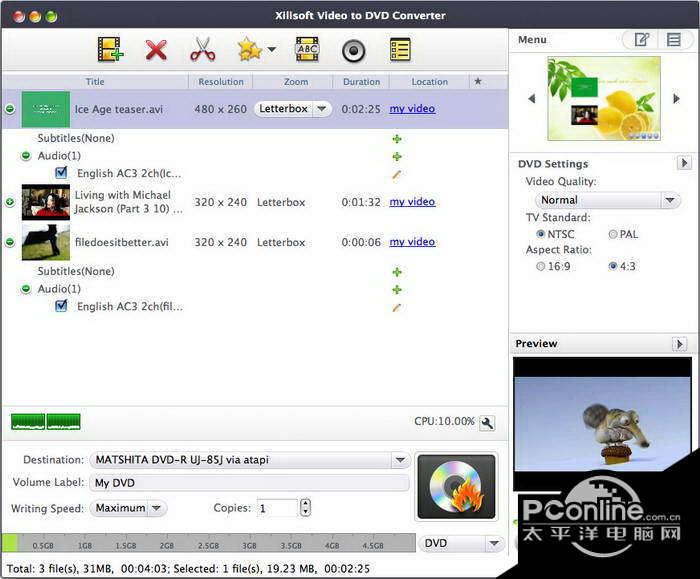This screenshot has width=700, height=579.
Task: Open the Destination drive dropdown
Action: [250, 460]
